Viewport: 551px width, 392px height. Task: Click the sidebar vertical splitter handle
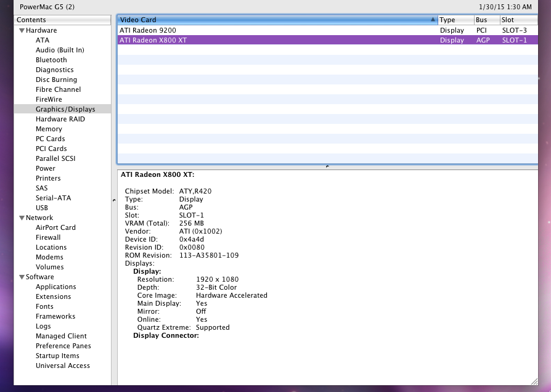coord(114,200)
